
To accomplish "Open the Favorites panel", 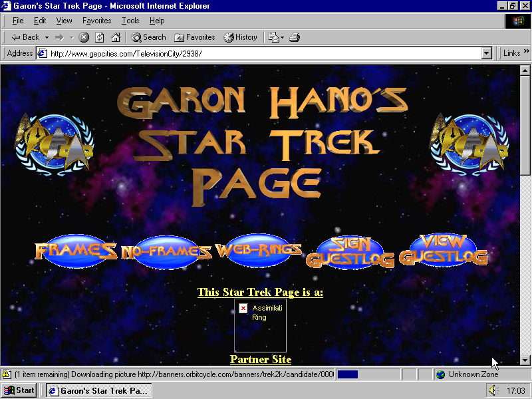I will pos(195,37).
